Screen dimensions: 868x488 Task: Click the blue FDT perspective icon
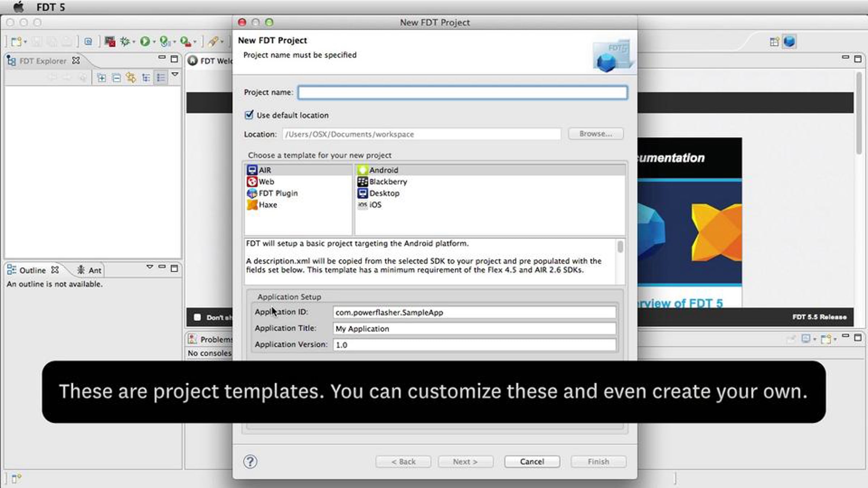pyautogui.click(x=790, y=42)
